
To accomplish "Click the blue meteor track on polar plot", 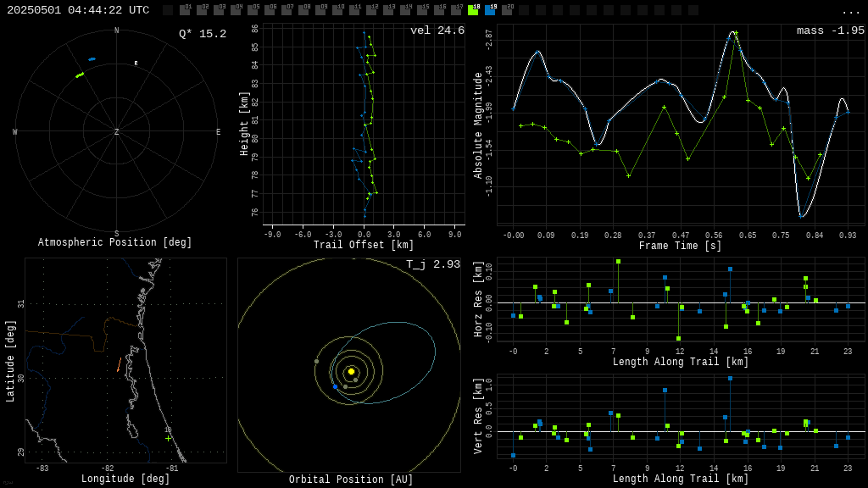I will pyautogui.click(x=92, y=58).
